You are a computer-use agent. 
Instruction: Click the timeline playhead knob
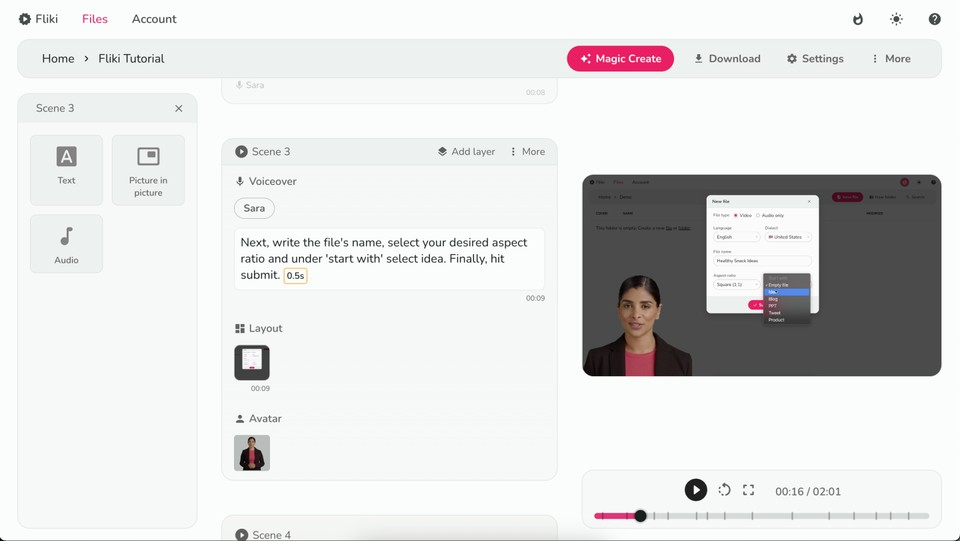[640, 516]
